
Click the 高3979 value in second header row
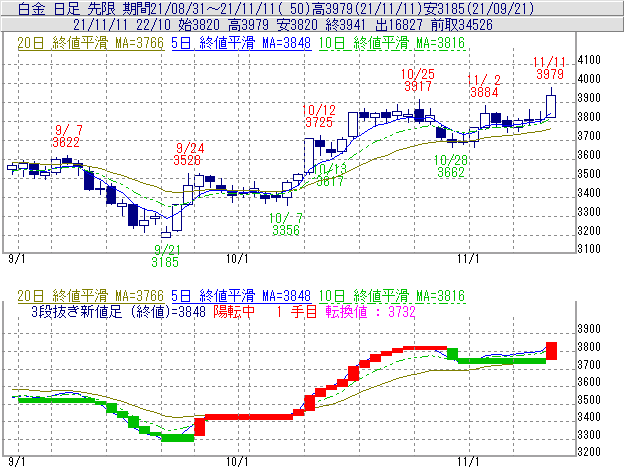[248, 25]
